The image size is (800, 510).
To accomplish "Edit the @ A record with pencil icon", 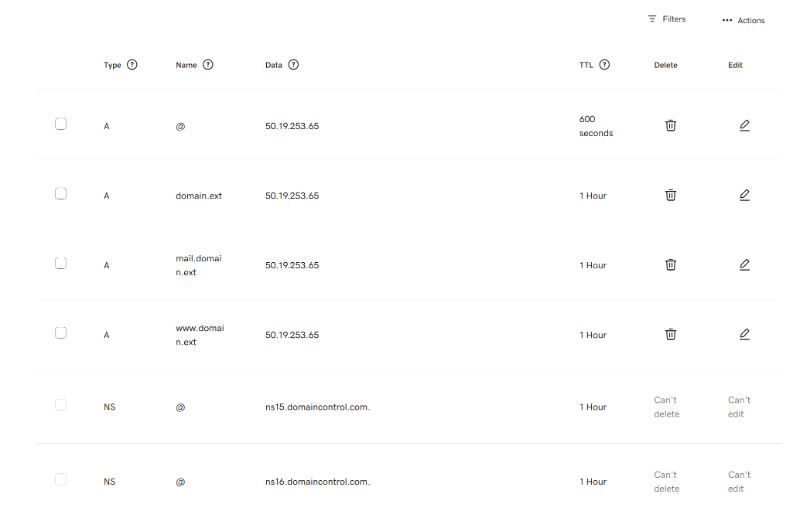I will click(744, 125).
